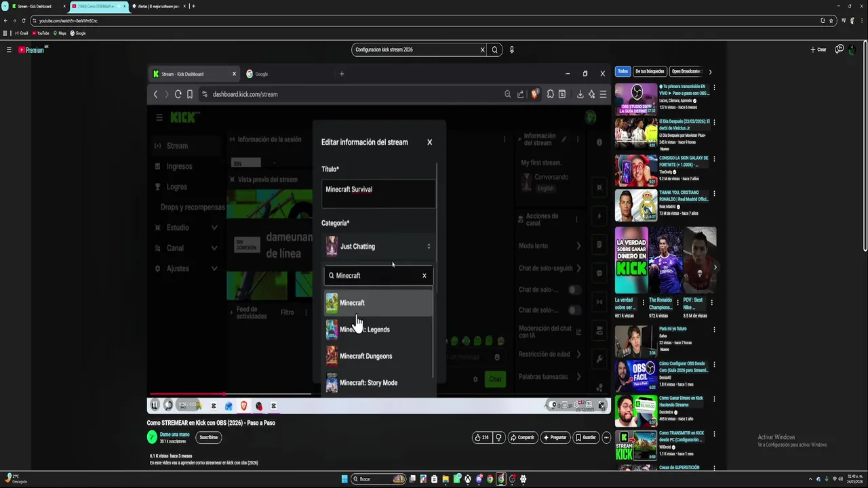This screenshot has width=868, height=488.
Task: Open options for Tu primera transmisión video
Action: click(714, 87)
